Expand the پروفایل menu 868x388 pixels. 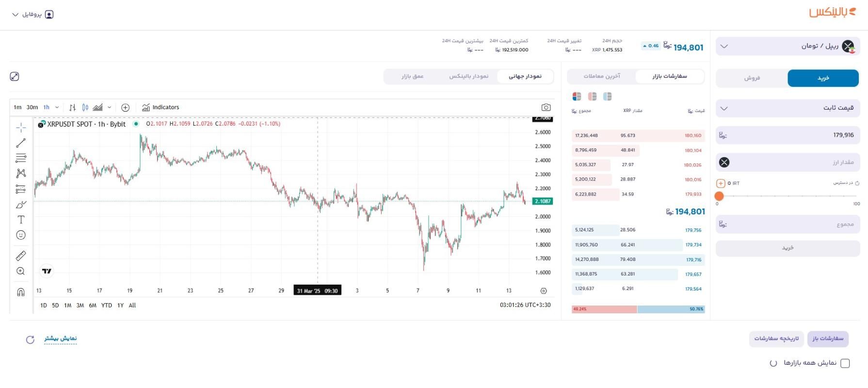point(32,15)
